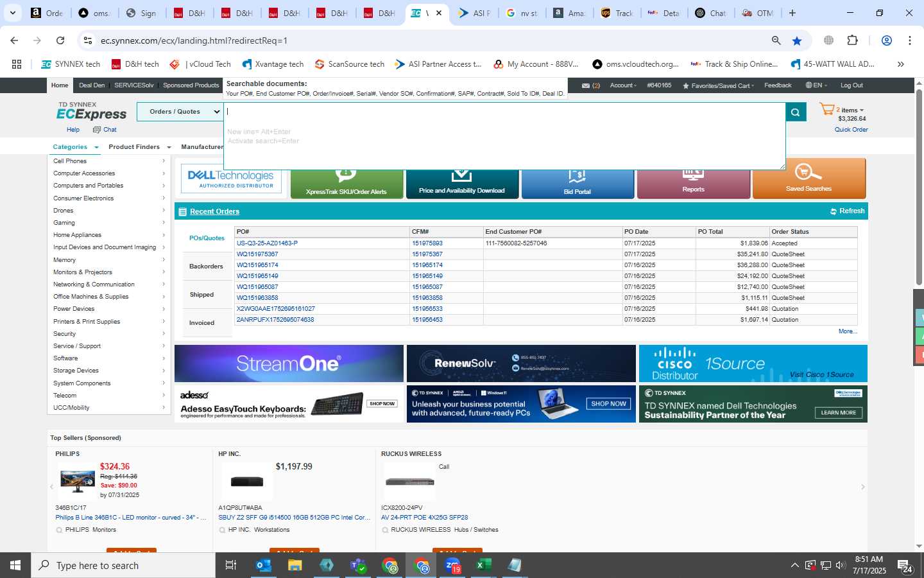Click LEARN MORE on Dell sustainability banner
924x578 pixels.
[839, 413]
